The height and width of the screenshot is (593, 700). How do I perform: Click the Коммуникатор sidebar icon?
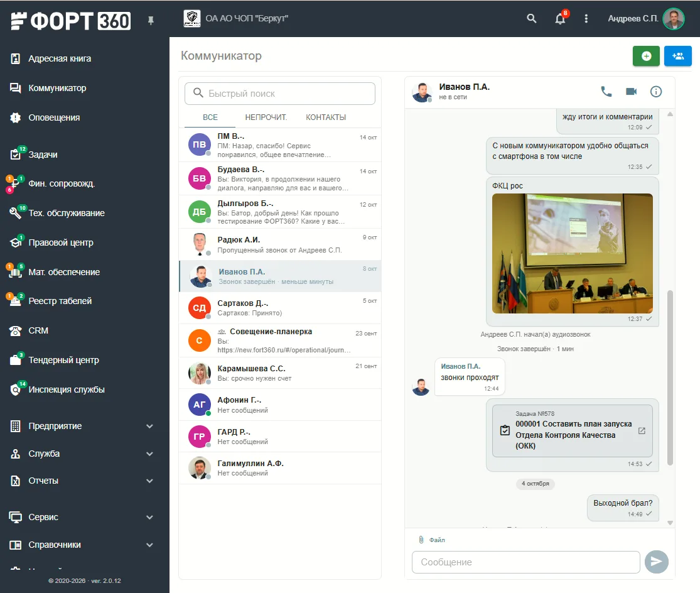click(15, 88)
